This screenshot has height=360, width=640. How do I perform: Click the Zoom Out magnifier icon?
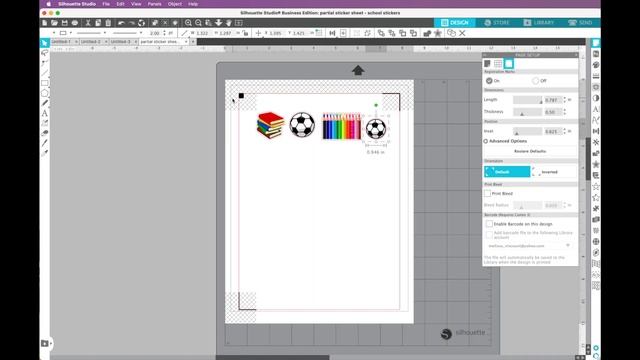[198, 23]
